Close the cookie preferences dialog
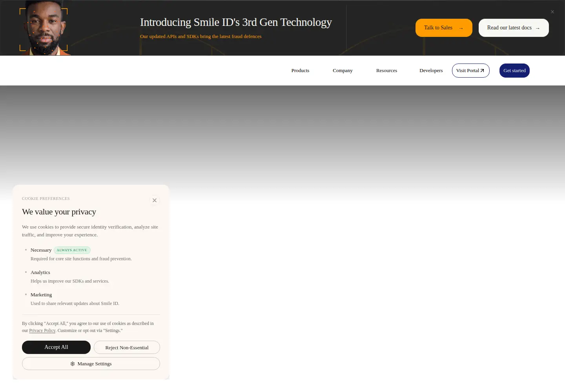 [155, 200]
